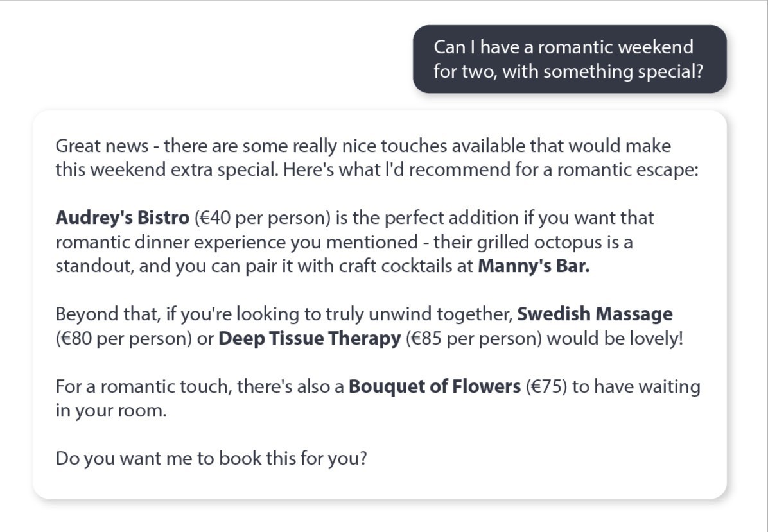Click the 'Do you want me to book this' question
Viewport: 768px width, 532px height.
tap(211, 459)
